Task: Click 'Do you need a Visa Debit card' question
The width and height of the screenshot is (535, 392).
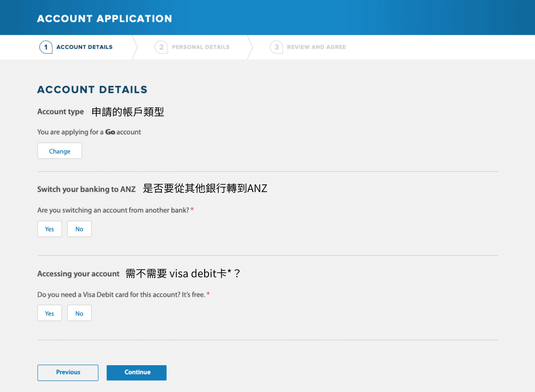Action: (x=121, y=294)
